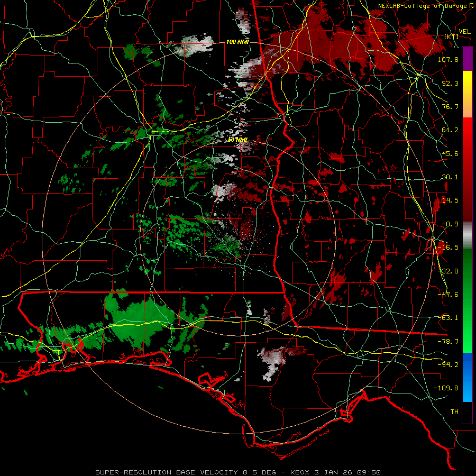The width and height of the screenshot is (476, 476).
Task: Pick the purple segment of the color bar
Action: click(x=467, y=59)
